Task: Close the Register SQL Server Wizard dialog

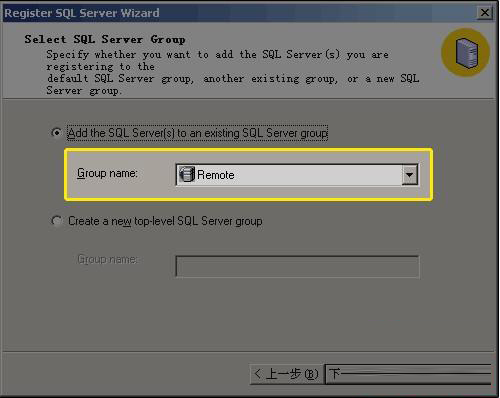Action: coord(485,13)
